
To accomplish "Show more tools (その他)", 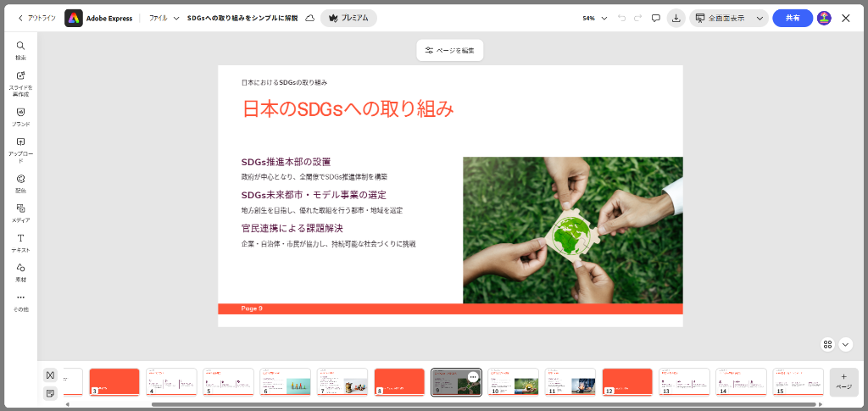I will 20,302.
